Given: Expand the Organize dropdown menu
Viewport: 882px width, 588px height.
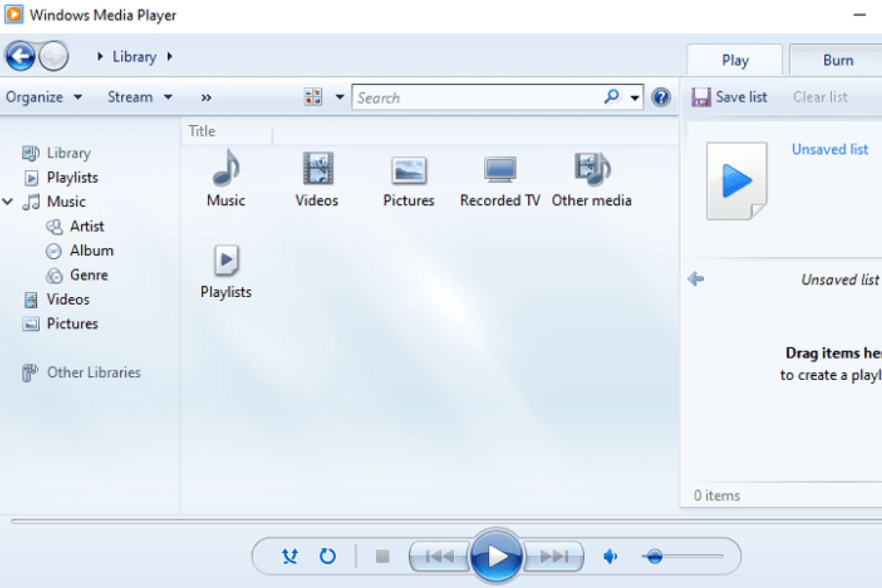Looking at the screenshot, I should point(41,96).
